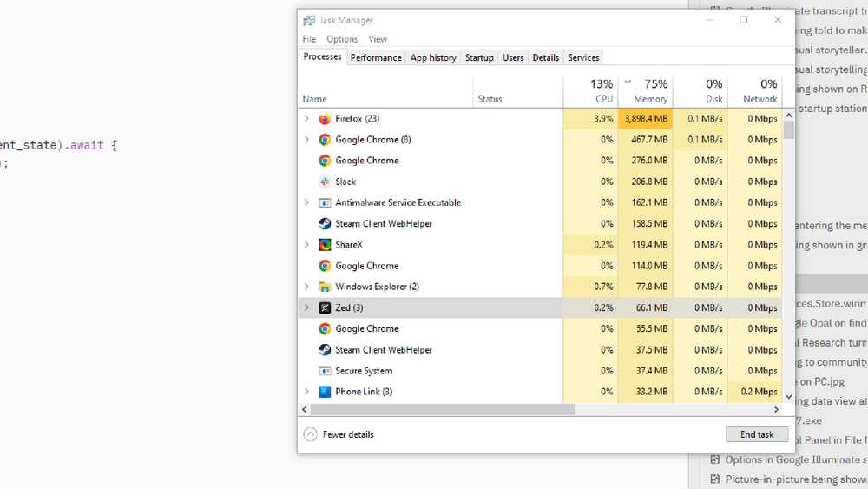The height and width of the screenshot is (489, 868).
Task: Switch to the Startup tab
Action: [x=479, y=57]
